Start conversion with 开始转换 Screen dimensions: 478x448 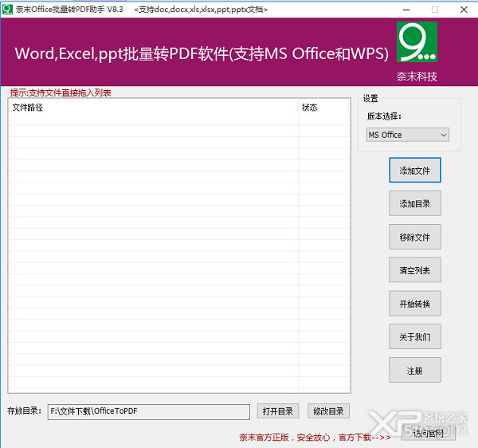[x=414, y=304]
